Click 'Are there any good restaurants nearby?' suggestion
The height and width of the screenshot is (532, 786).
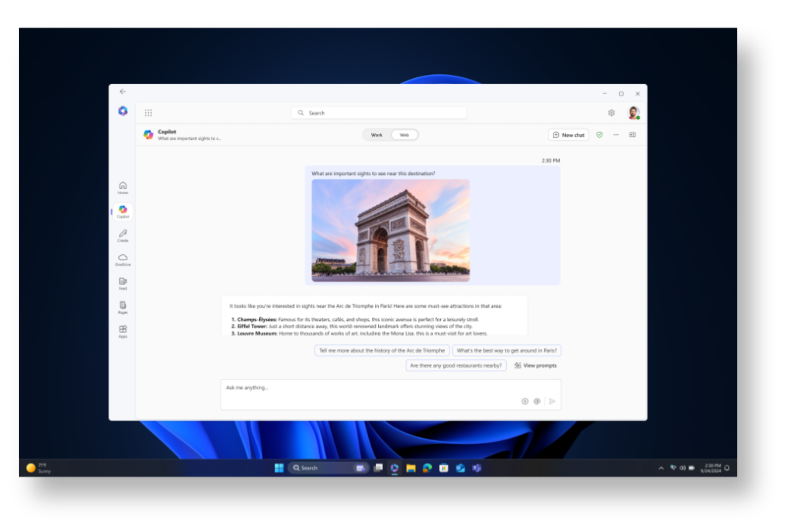pyautogui.click(x=456, y=366)
